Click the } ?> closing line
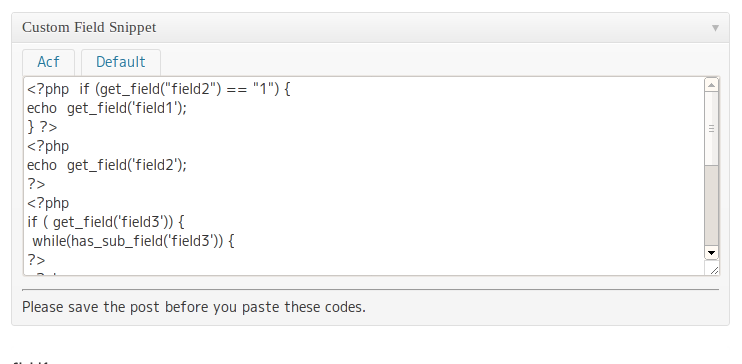Image resolution: width=742 pixels, height=364 pixels. [42, 127]
